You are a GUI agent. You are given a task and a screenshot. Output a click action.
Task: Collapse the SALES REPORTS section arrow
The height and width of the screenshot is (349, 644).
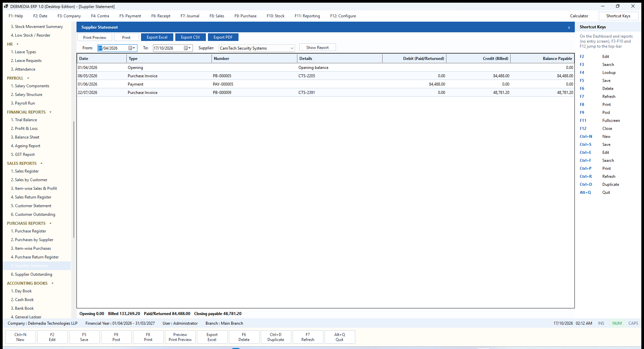[x=42, y=164]
